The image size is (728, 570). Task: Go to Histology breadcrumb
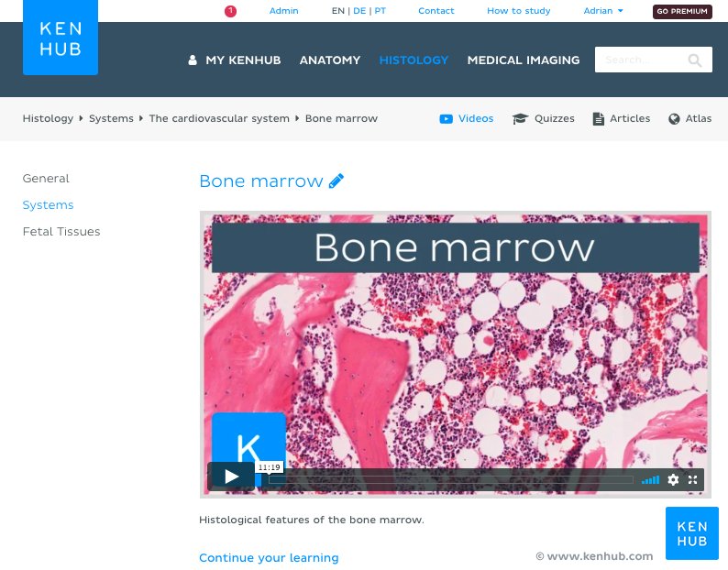tap(48, 118)
